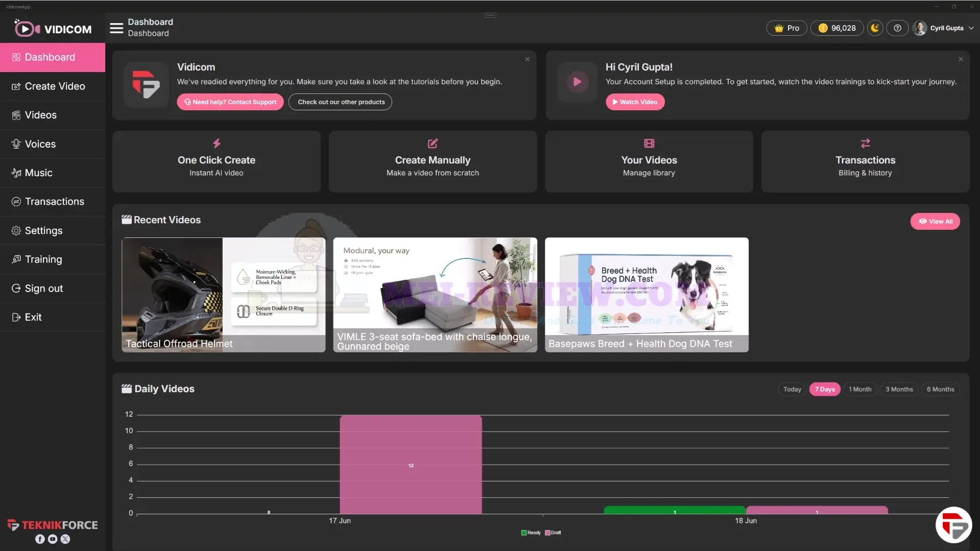Open Create Video in the sidebar
This screenshot has width=980, height=551.
[x=53, y=86]
